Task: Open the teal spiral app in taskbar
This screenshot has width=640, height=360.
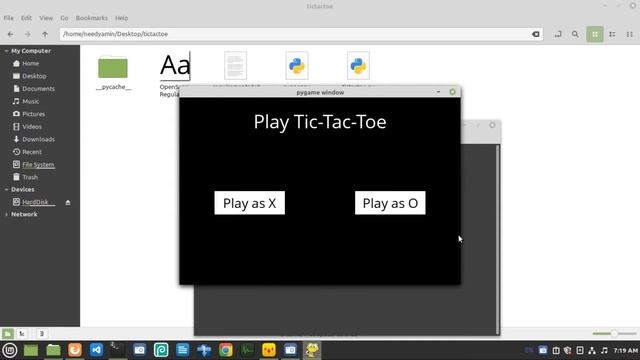Action: [x=161, y=350]
